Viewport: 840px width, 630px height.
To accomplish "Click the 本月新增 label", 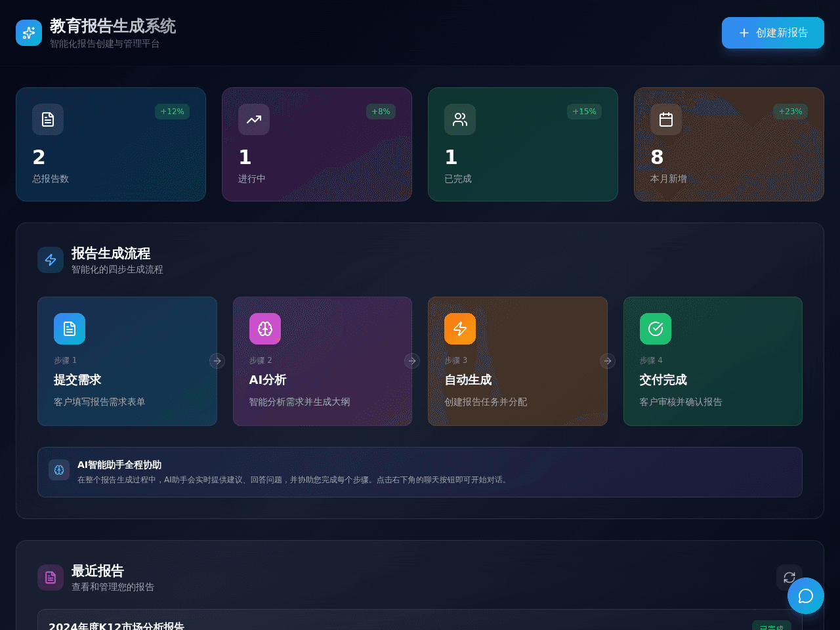I will 669,178.
